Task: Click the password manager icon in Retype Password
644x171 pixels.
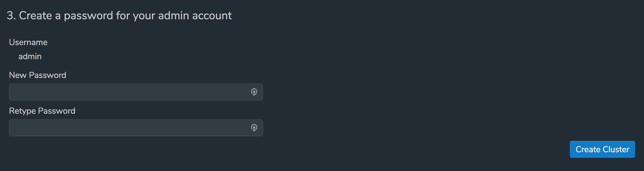Action: click(x=254, y=128)
